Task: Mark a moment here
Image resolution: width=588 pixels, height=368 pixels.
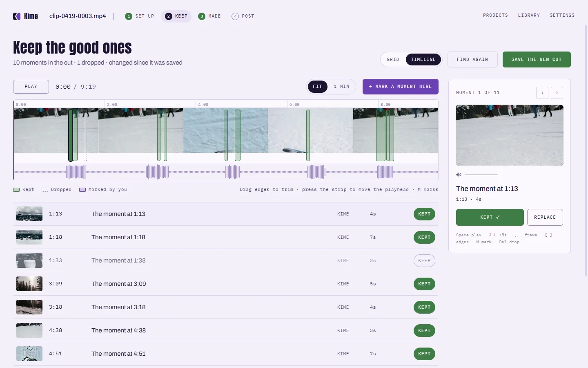Action: 401,87
